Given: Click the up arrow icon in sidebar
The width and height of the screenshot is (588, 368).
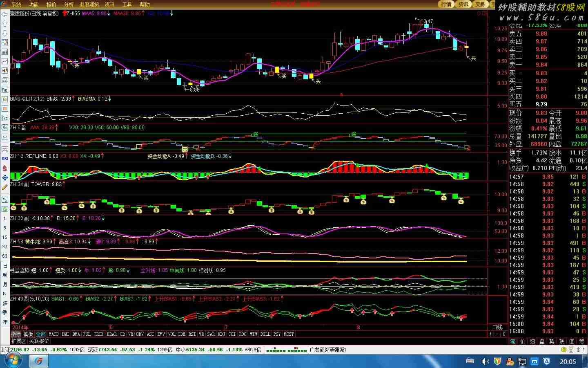Looking at the screenshot, I should (x=5, y=24).
